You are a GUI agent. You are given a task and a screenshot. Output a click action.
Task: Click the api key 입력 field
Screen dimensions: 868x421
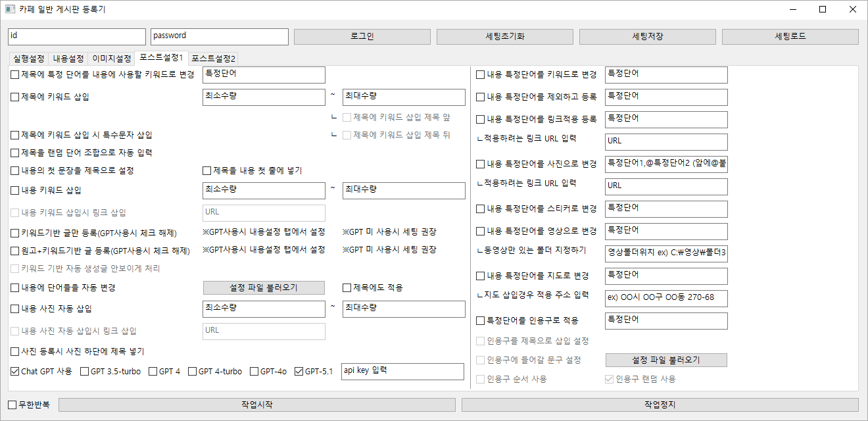(x=403, y=372)
